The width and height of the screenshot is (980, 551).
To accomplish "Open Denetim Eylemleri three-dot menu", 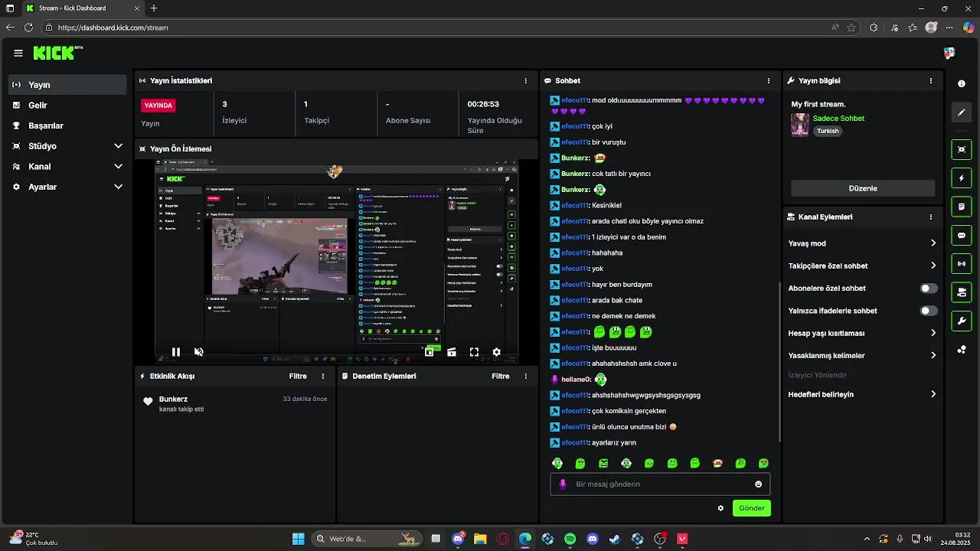I will point(525,377).
